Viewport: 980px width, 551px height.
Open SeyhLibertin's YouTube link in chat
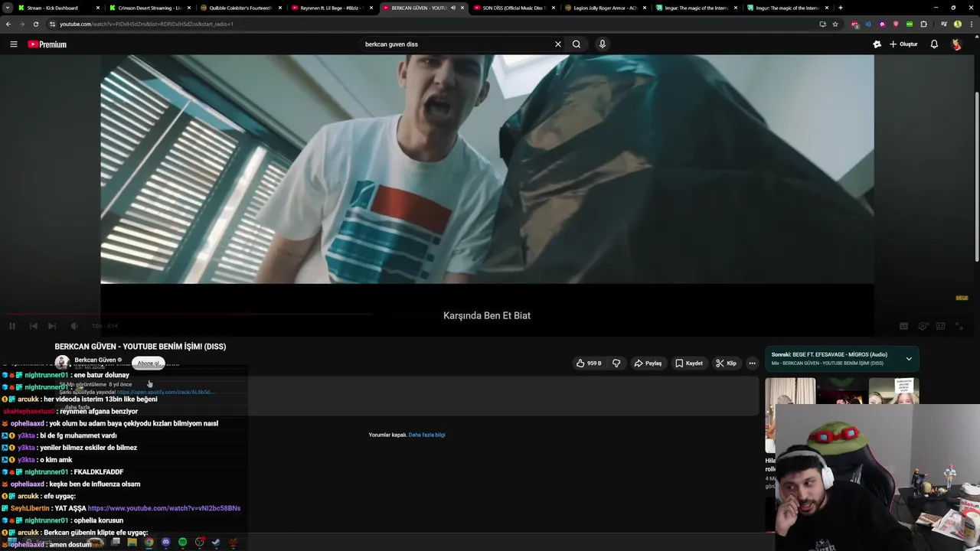164,508
